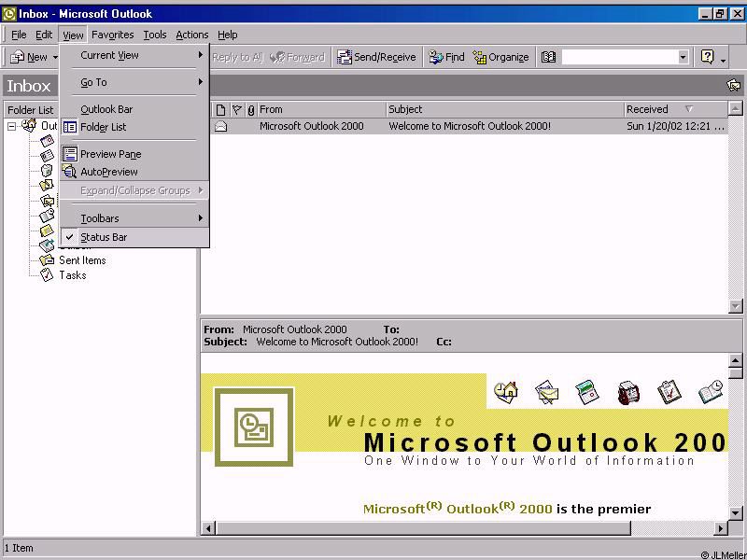Open the File menu
This screenshot has width=747, height=560.
pyautogui.click(x=19, y=35)
